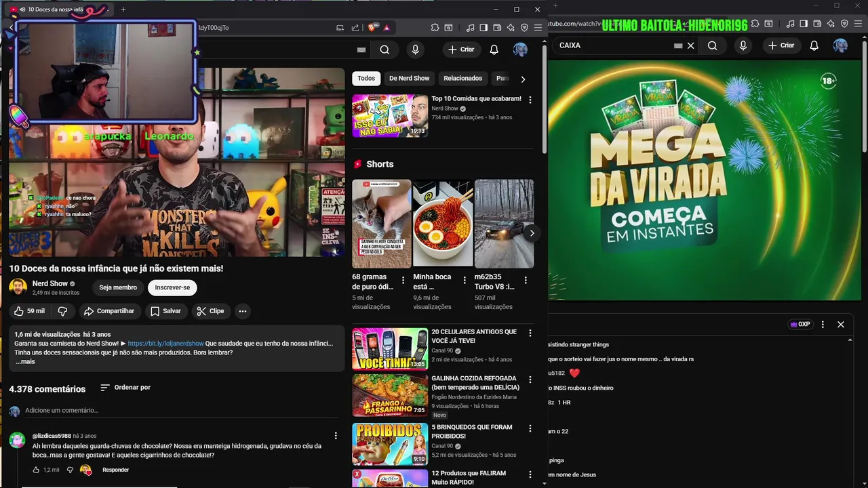Viewport: 868px width, 488px height.
Task: Select the Relacionados filter chip
Action: tap(463, 79)
